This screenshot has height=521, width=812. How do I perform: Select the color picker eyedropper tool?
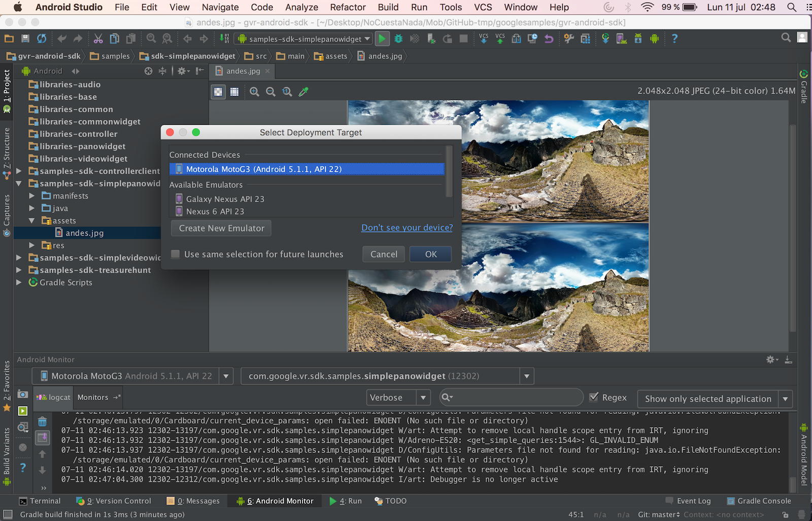pyautogui.click(x=303, y=92)
